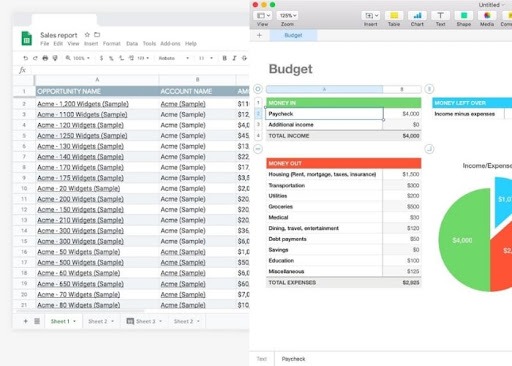Screen dimensions: 512x366
Task: Click the Shape icon in Numbers toolbar
Action: (464, 16)
